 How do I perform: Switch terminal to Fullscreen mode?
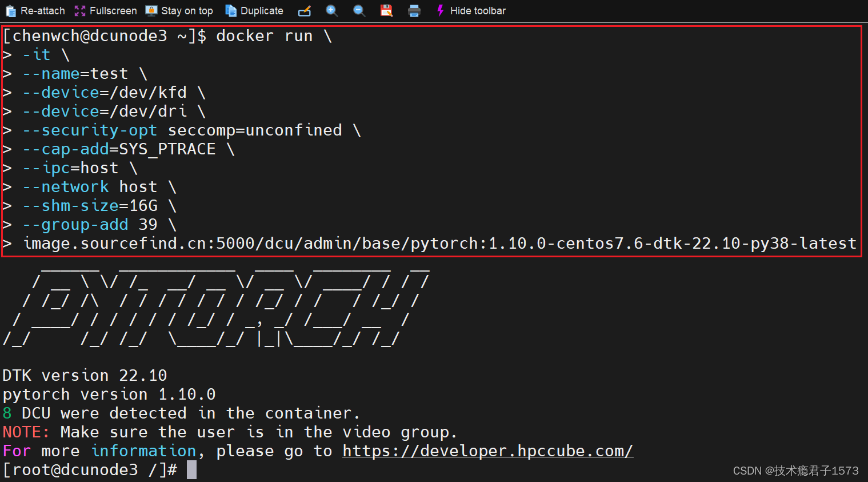click(x=106, y=11)
